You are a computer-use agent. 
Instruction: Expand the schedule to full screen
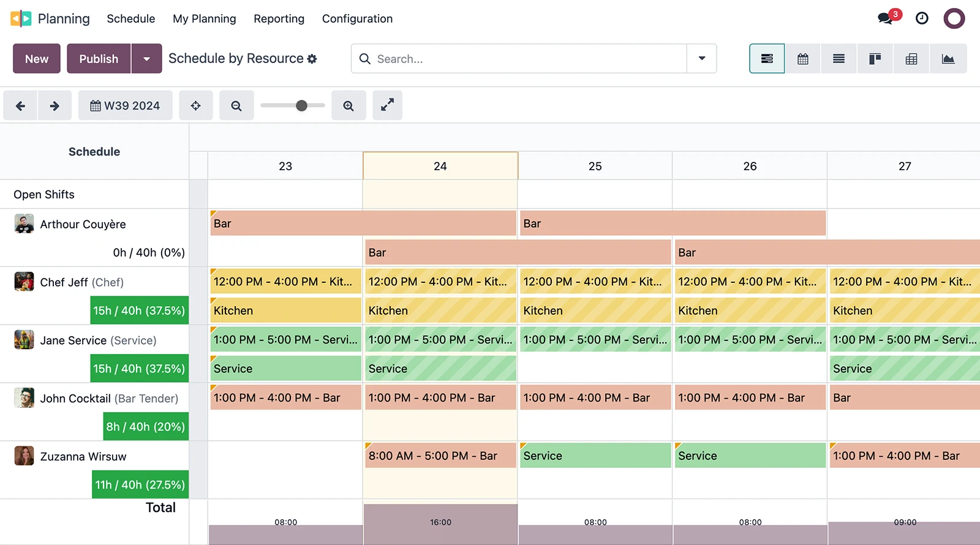[x=387, y=106]
